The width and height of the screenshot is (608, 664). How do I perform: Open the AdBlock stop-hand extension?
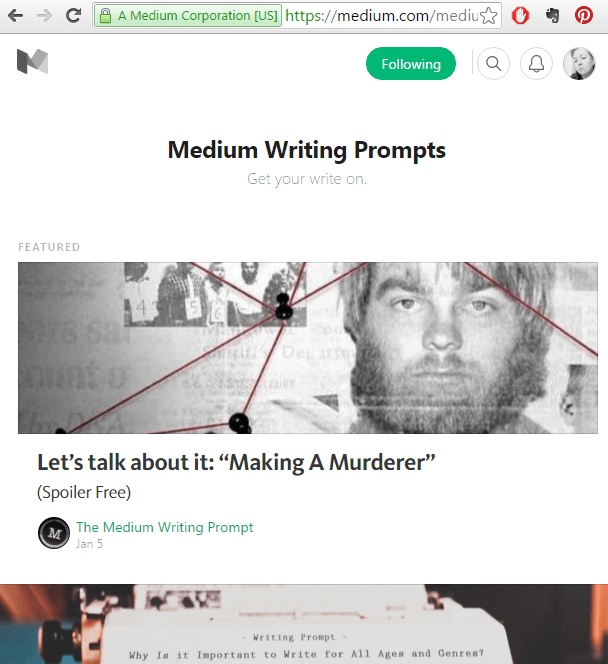[520, 16]
